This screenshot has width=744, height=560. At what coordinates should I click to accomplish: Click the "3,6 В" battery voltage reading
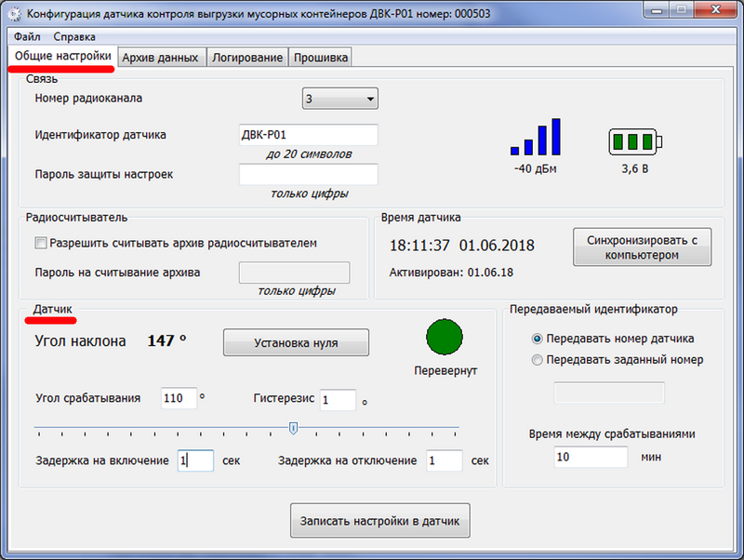(635, 169)
